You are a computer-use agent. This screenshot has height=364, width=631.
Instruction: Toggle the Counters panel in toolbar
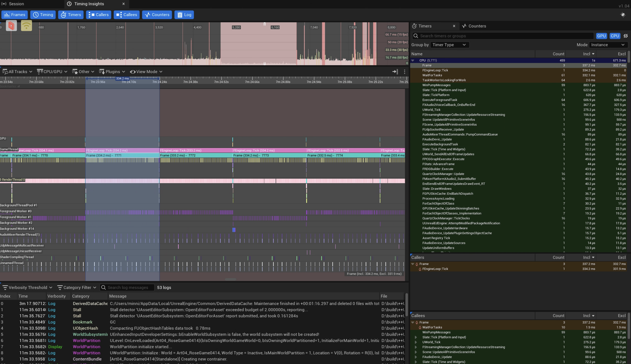tap(157, 15)
